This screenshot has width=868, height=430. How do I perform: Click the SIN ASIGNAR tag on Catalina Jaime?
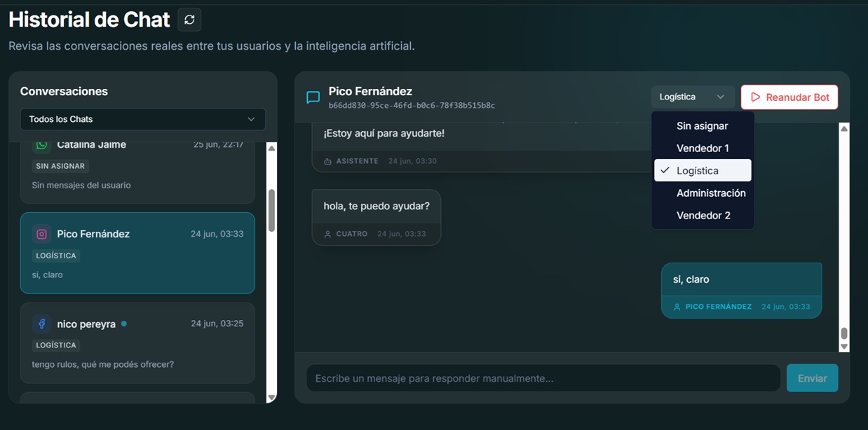pos(60,166)
